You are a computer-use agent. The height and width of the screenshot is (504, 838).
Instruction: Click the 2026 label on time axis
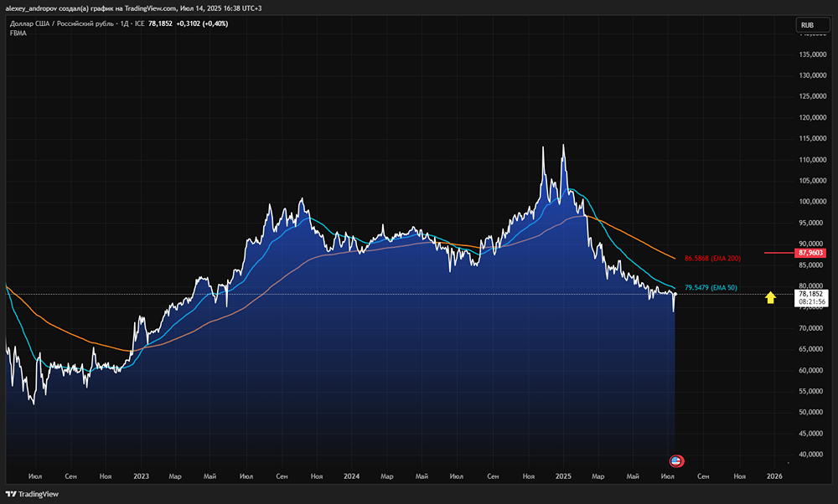(775, 476)
